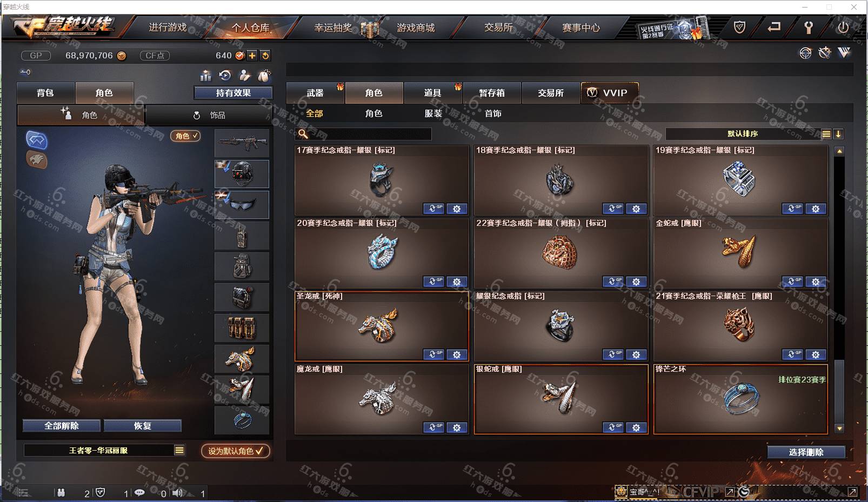This screenshot has width=868, height=502.
Task: Click the shield icon in top bar
Action: click(x=739, y=27)
